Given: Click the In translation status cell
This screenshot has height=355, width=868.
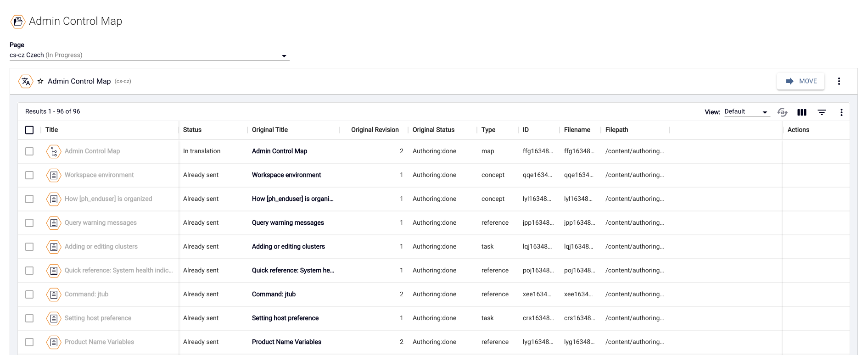Looking at the screenshot, I should click(x=202, y=151).
